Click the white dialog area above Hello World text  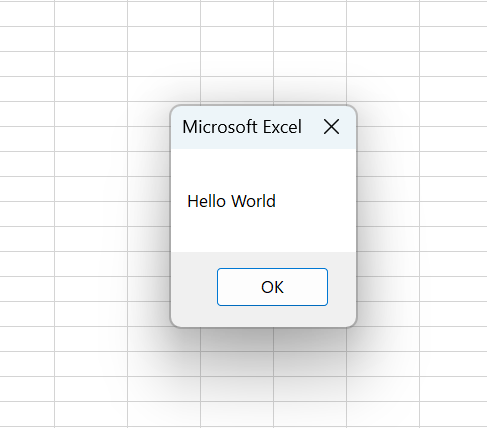click(263, 170)
